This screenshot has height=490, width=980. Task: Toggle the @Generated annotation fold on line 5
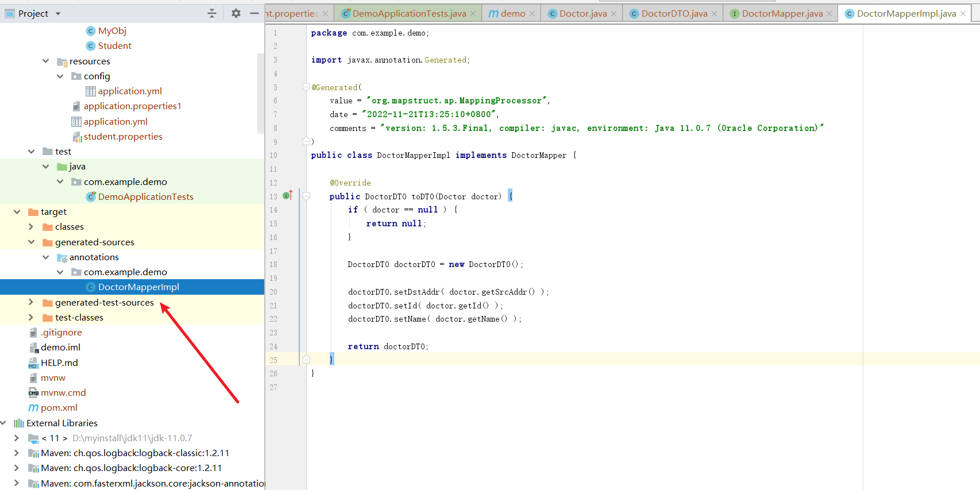(306, 87)
